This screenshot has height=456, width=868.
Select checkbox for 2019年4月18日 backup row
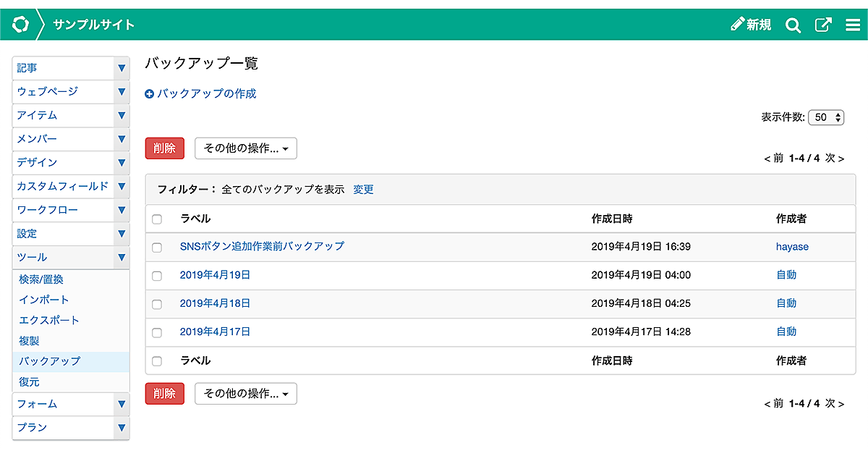point(157,304)
